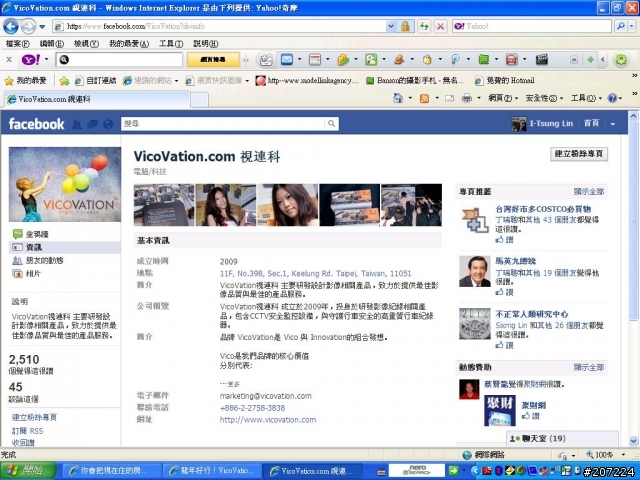The height and width of the screenshot is (480, 640).
Task: Open the 檢視(V) menu
Action: [x=86, y=43]
